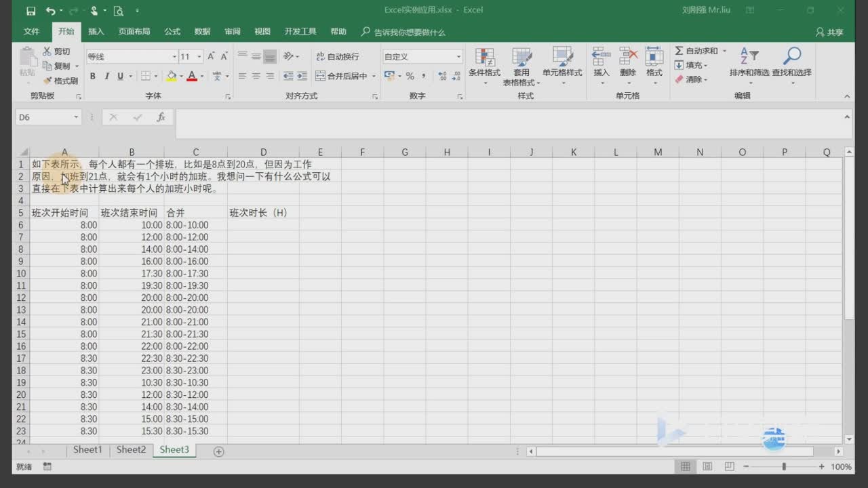Switch to Formulas (公式) tab
This screenshot has width=868, height=488.
point(172,32)
